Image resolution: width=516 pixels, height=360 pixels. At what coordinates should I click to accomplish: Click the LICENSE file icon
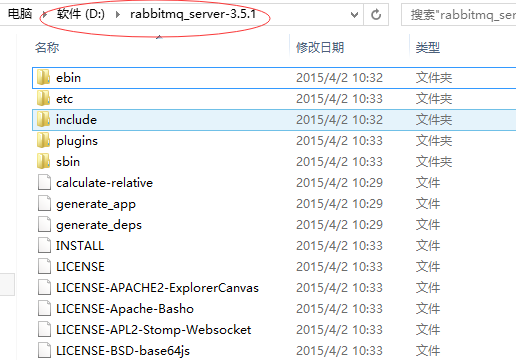tap(44, 266)
